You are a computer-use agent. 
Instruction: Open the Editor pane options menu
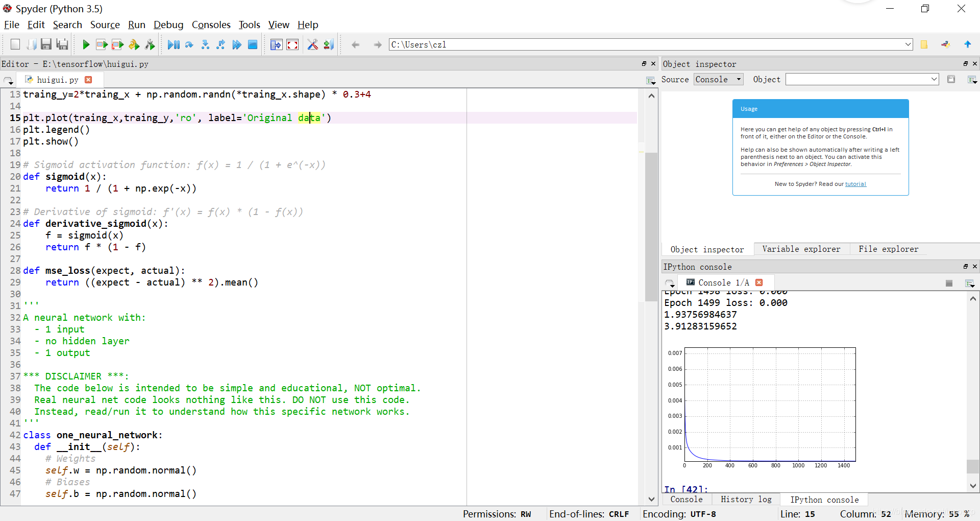[x=651, y=80]
